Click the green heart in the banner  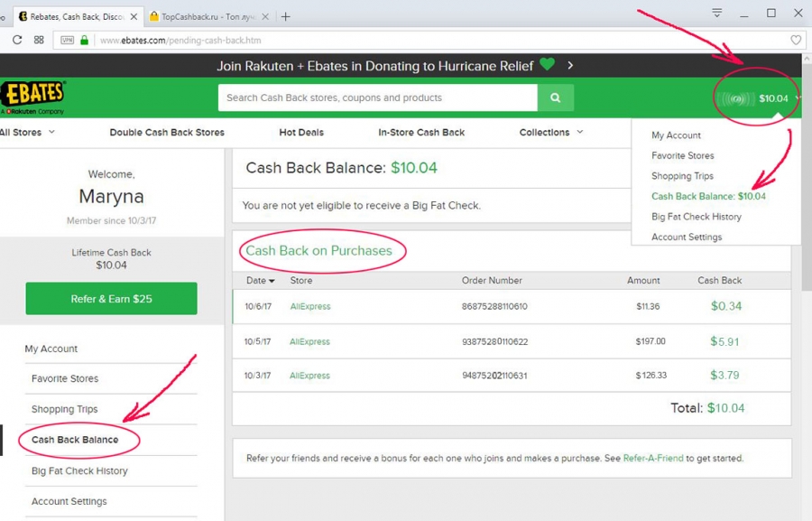(x=547, y=64)
